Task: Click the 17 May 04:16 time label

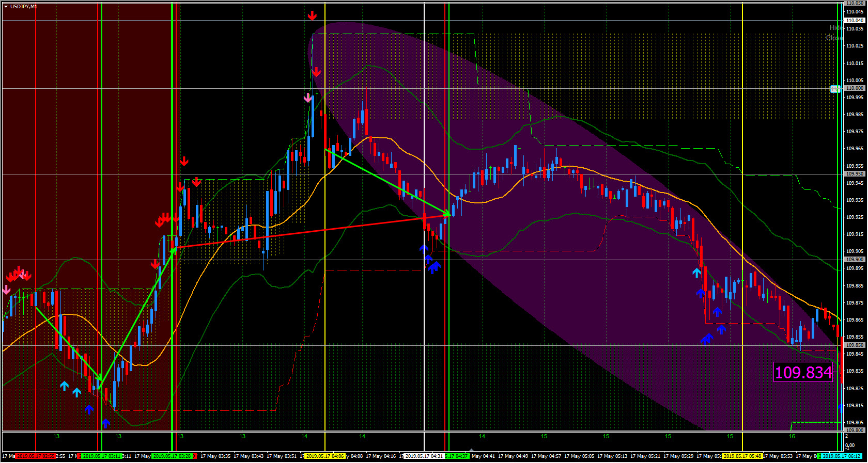Action: point(381,456)
